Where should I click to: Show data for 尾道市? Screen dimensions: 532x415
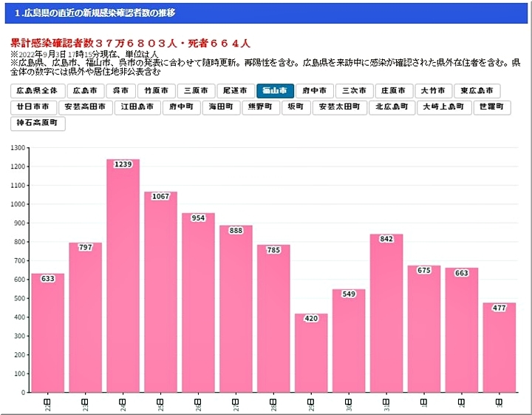click(236, 91)
